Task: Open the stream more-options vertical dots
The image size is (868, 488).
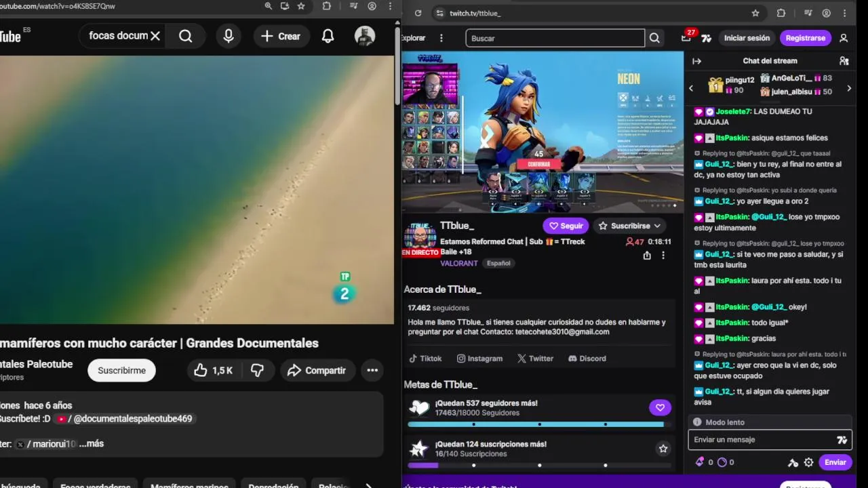Action: pyautogui.click(x=663, y=256)
